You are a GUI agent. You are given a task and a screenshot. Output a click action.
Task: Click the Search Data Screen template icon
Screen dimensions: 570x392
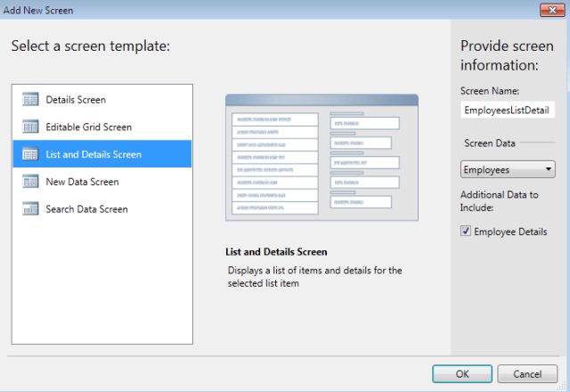point(30,208)
